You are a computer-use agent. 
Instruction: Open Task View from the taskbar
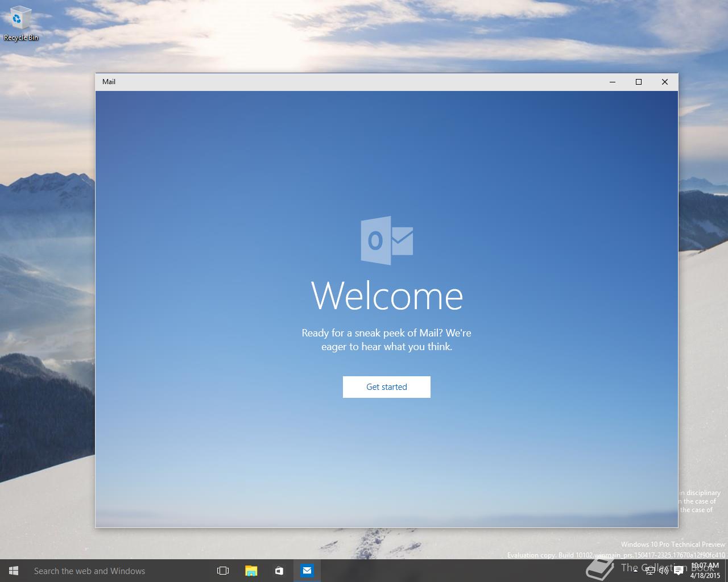pyautogui.click(x=223, y=571)
